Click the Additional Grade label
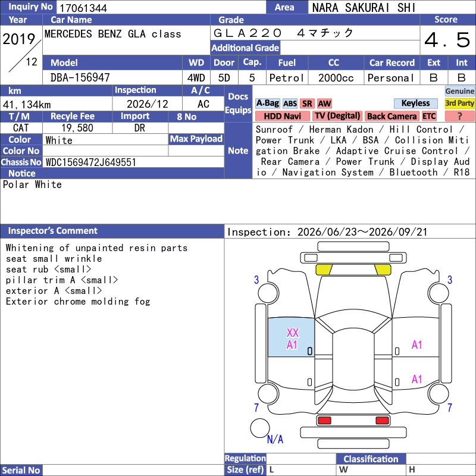Image resolution: width=476 pixels, height=476 pixels. click(245, 48)
